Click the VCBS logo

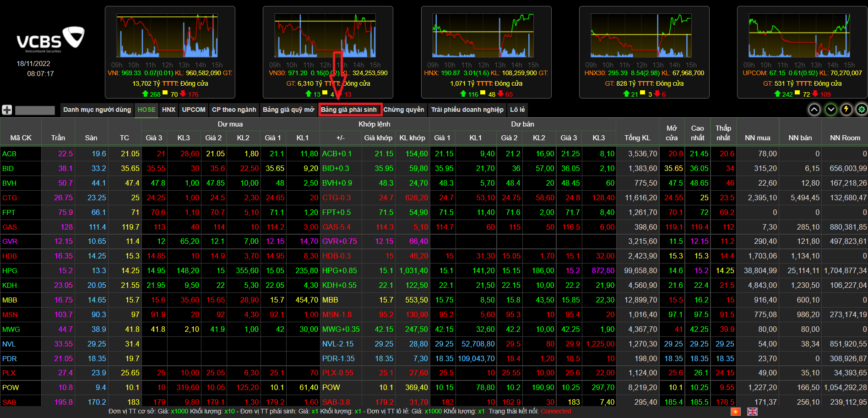(x=50, y=39)
